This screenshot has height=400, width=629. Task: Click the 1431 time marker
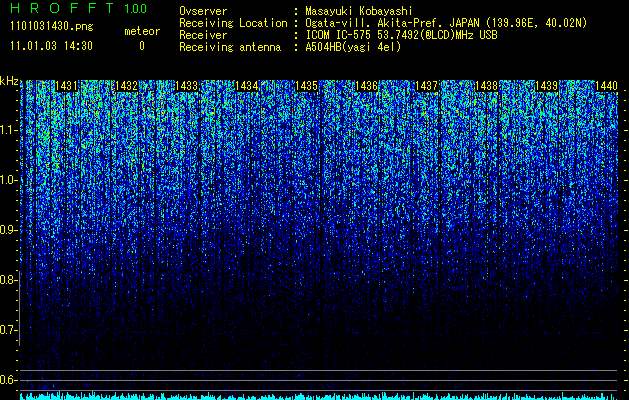66,86
